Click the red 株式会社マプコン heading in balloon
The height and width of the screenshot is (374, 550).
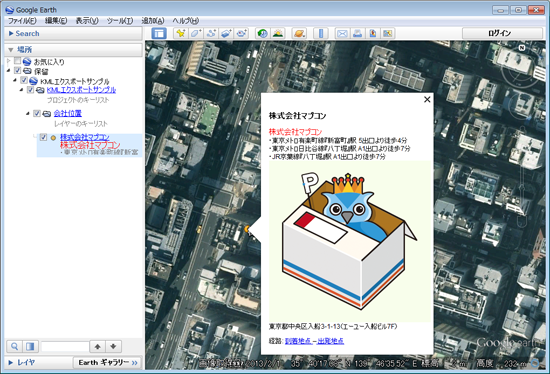[295, 132]
